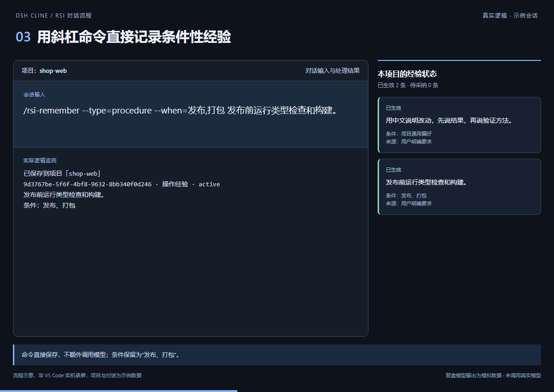554x392 pixels.
Task: Click the breadcrumb 'DSH CLINE / RSI 对话流程'
Action: tap(54, 16)
